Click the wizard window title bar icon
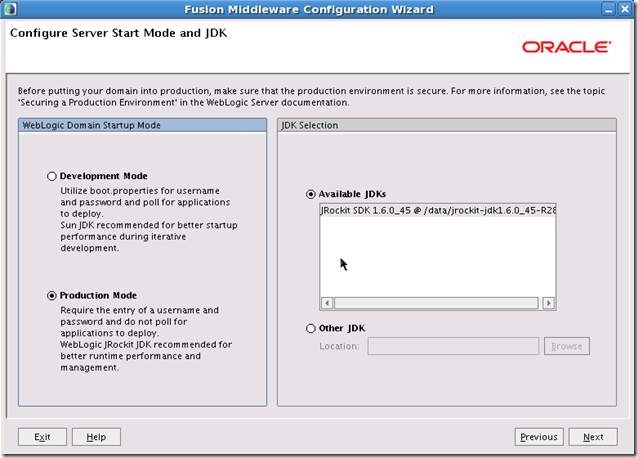Screen dimensions: 638x458 click(11, 9)
